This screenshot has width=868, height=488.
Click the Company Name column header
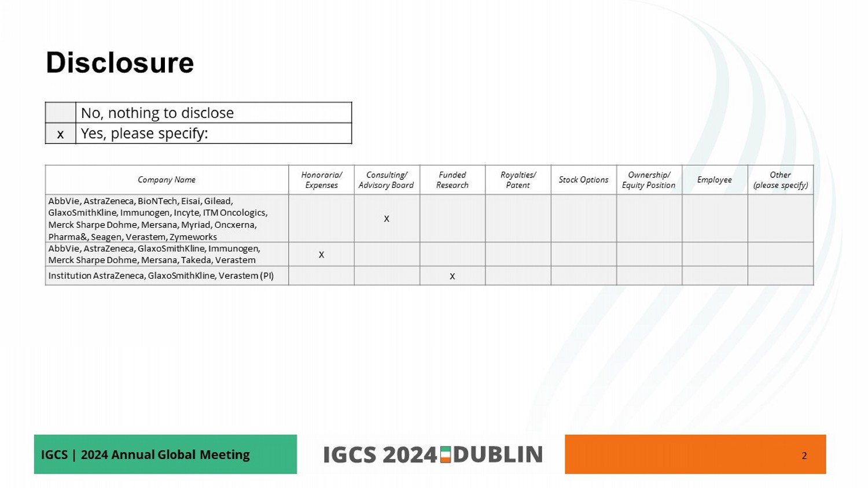[x=167, y=180]
